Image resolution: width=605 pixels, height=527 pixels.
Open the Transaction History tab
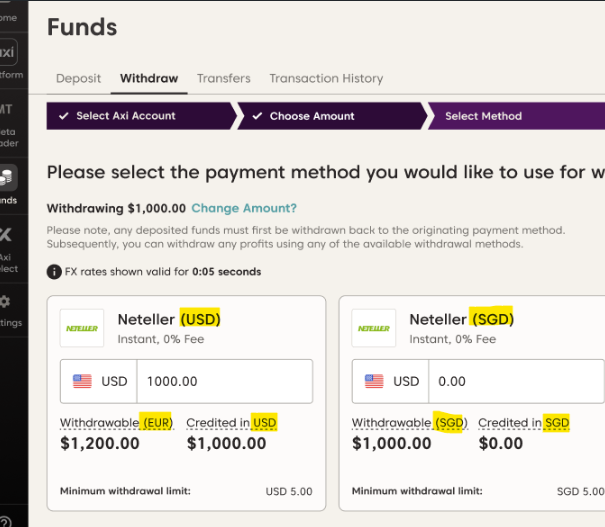[326, 78]
